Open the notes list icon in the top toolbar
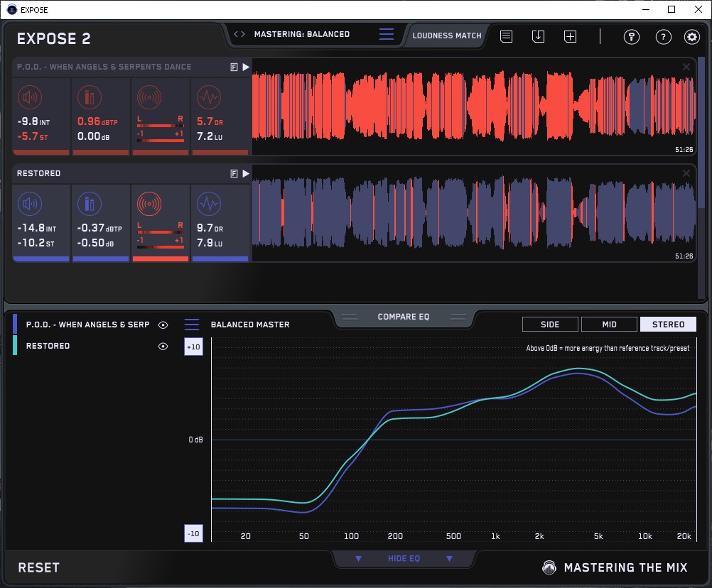Image resolution: width=712 pixels, height=588 pixels. 507,36
